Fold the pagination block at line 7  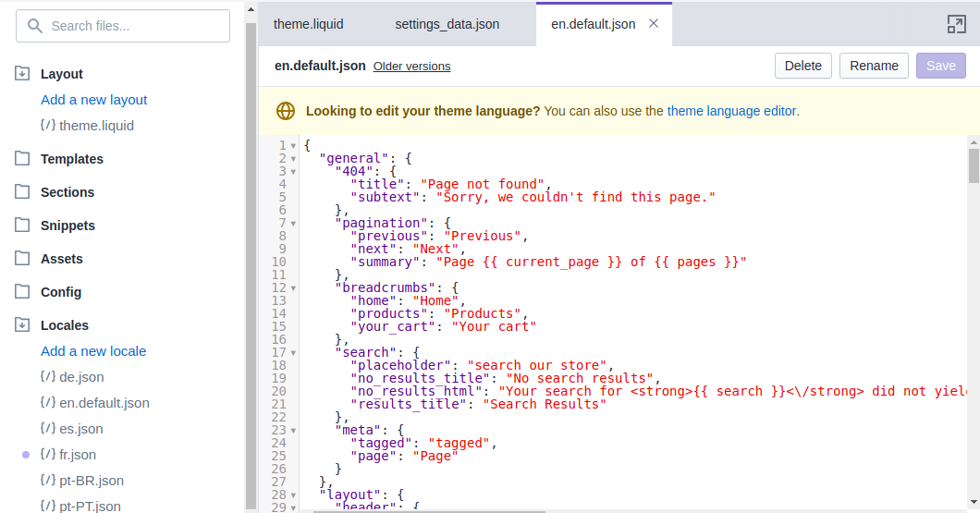point(293,223)
